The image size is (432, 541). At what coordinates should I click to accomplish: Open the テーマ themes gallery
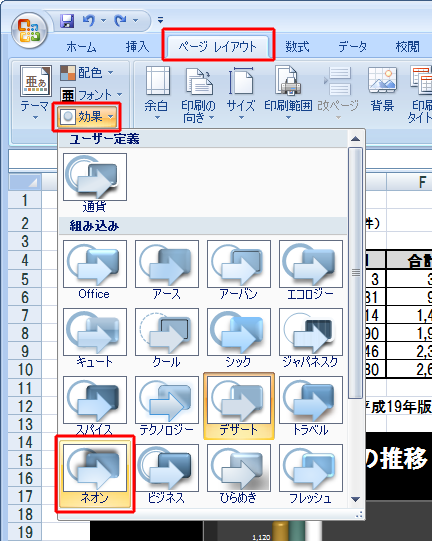pyautogui.click(x=35, y=92)
